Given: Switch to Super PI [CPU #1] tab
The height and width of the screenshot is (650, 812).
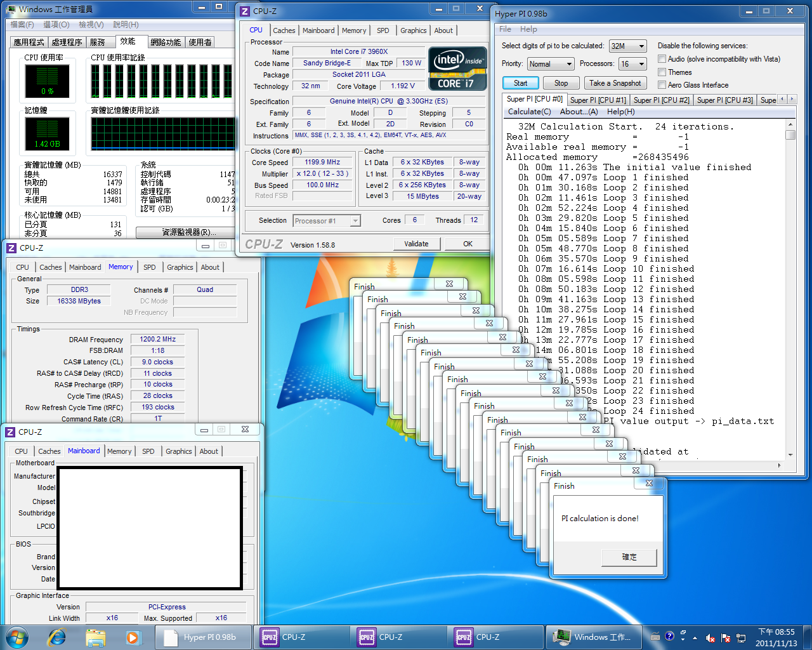Looking at the screenshot, I should (x=598, y=100).
